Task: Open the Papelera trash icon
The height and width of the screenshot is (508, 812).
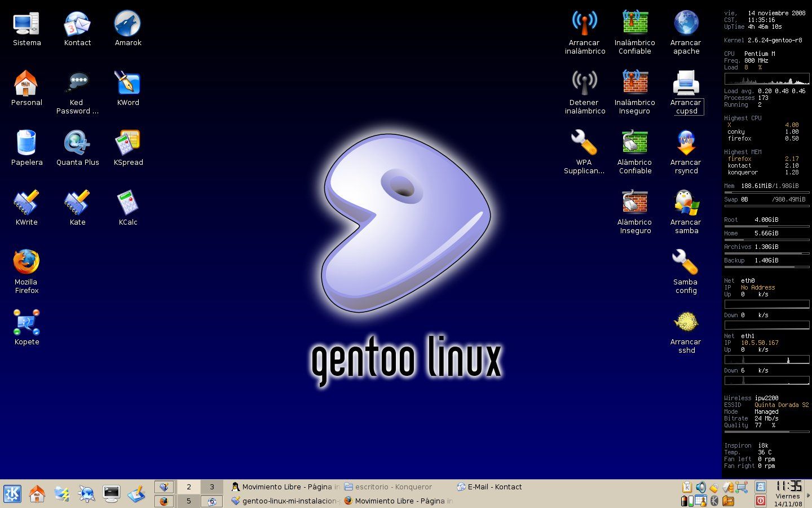Action: click(27, 143)
